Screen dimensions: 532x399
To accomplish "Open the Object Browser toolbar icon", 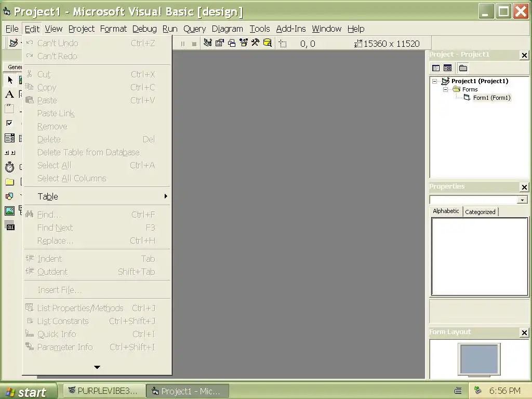I will pos(244,43).
